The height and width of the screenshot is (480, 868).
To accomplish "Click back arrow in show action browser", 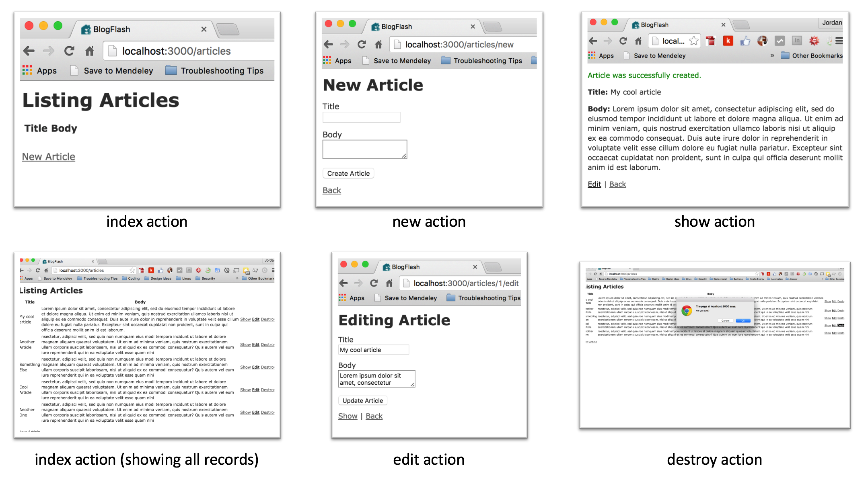I will click(593, 41).
